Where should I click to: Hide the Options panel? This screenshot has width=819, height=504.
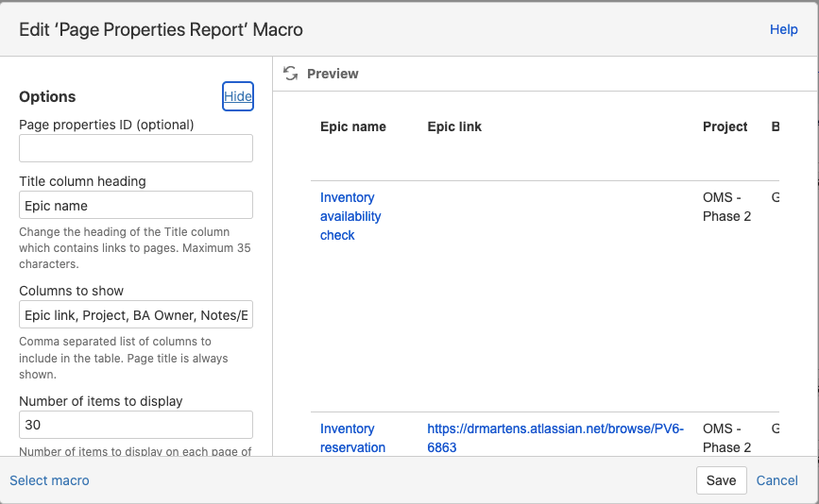pos(238,96)
